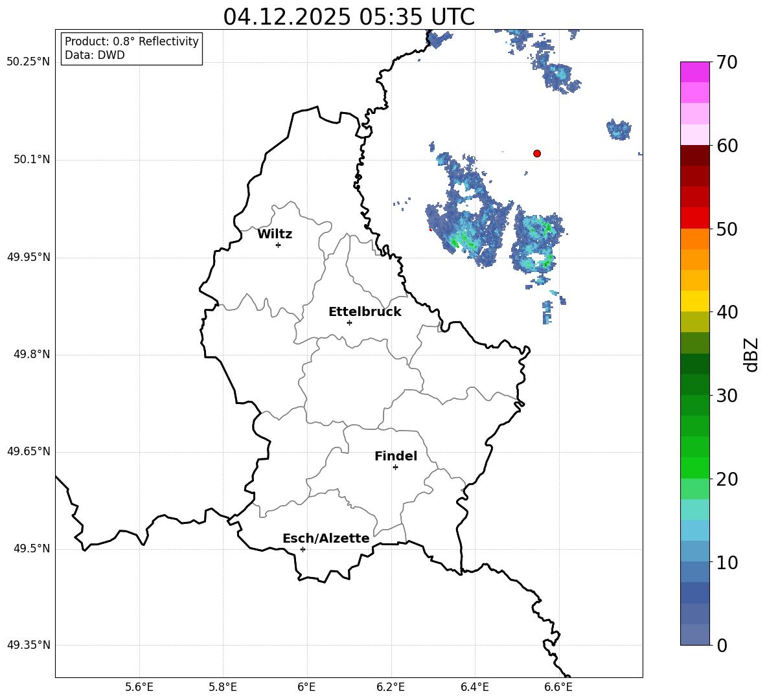Click the yellow colorbar segment above 40
Screen dimensions: 767x700
tap(695, 301)
